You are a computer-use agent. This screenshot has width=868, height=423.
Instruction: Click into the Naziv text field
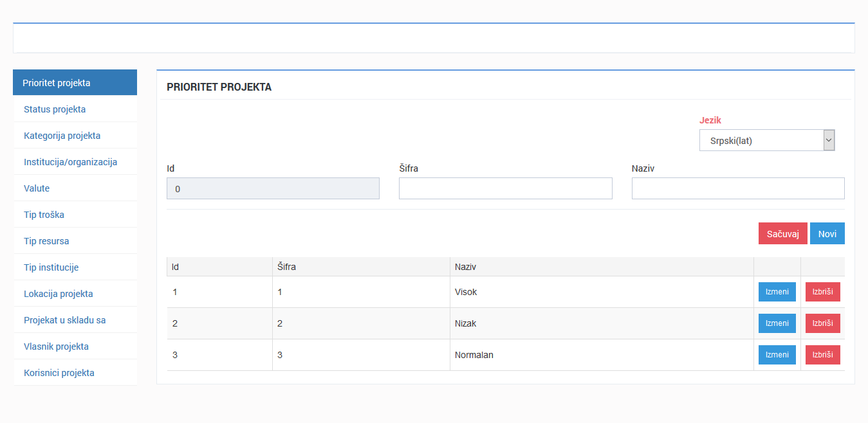[737, 188]
